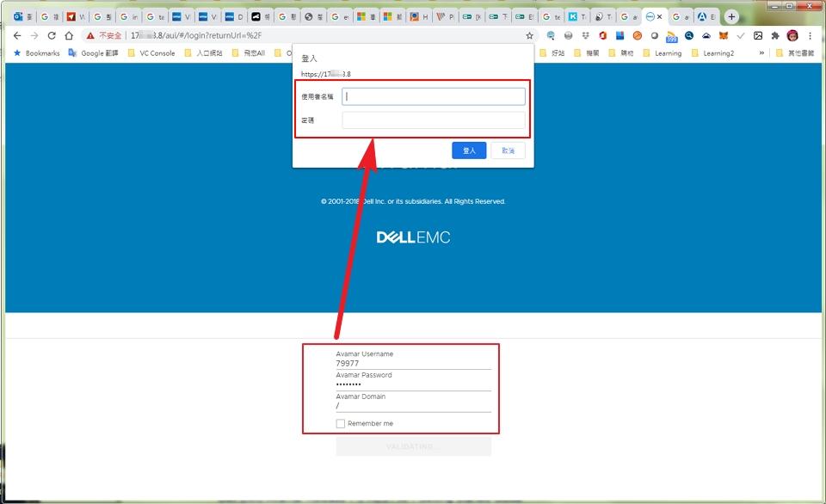Click the RSS feed extension icon

[671, 35]
